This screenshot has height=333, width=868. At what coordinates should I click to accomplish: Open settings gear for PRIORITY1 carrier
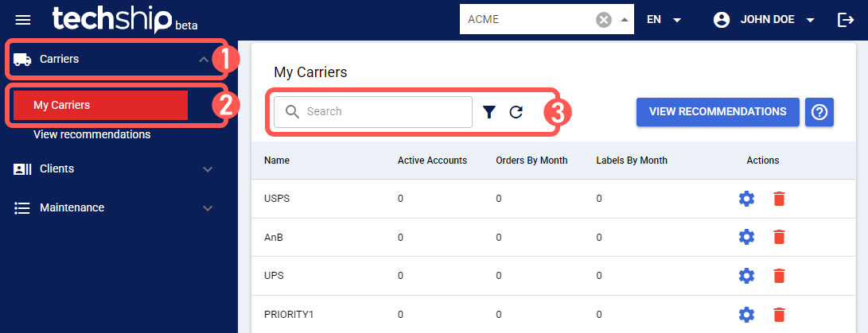click(747, 315)
